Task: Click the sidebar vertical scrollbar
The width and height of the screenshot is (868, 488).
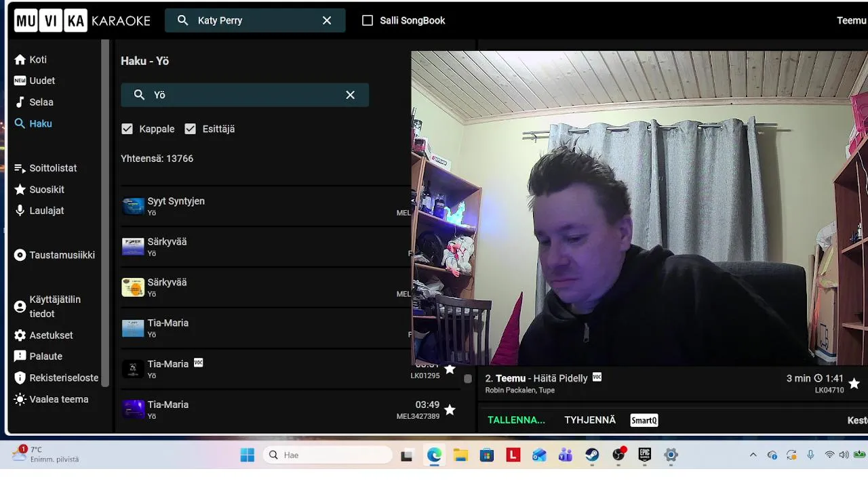Action: 105,213
